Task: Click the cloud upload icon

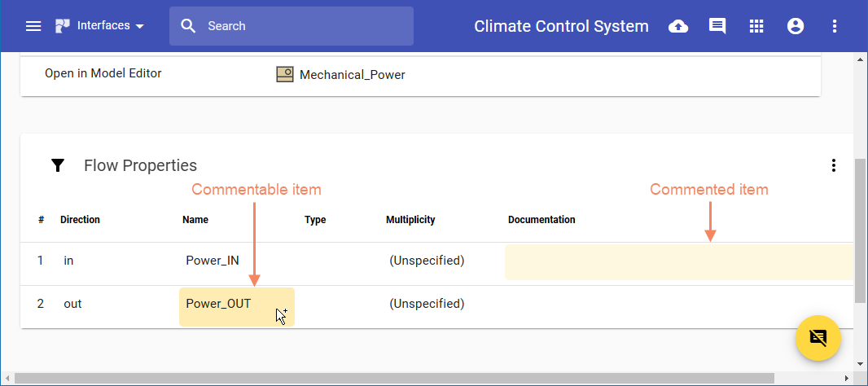Action: pos(677,26)
